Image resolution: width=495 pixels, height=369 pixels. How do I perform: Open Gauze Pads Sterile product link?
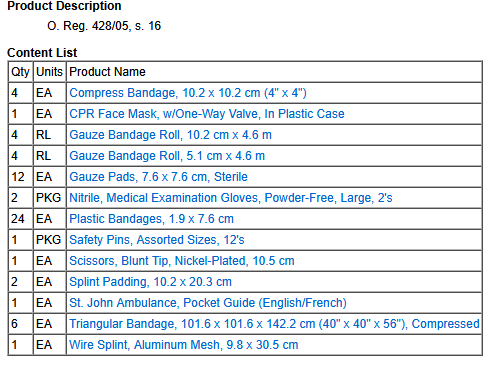158,177
